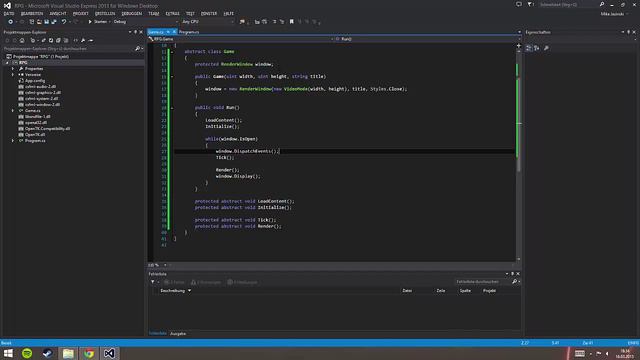Screen dimensions: 640x360
Task: Expand the Properties tree node
Action: click(13, 69)
